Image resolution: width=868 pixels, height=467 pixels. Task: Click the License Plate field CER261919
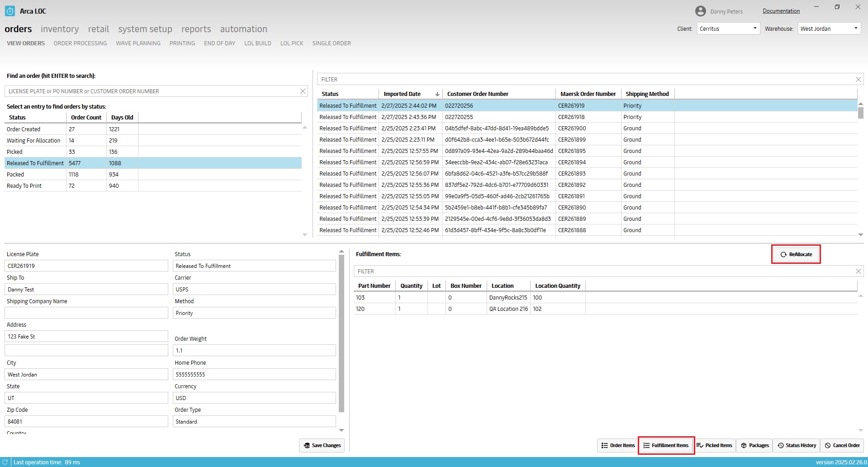coord(86,266)
